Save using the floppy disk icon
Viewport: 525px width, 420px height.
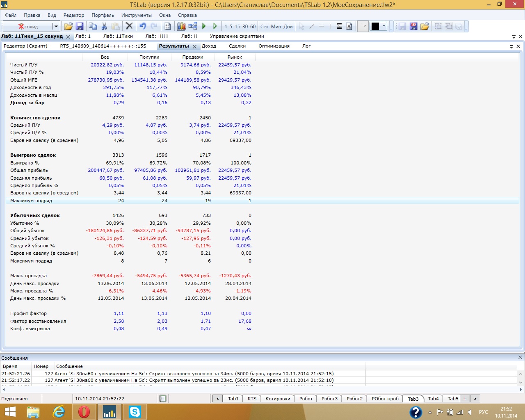(x=80, y=26)
